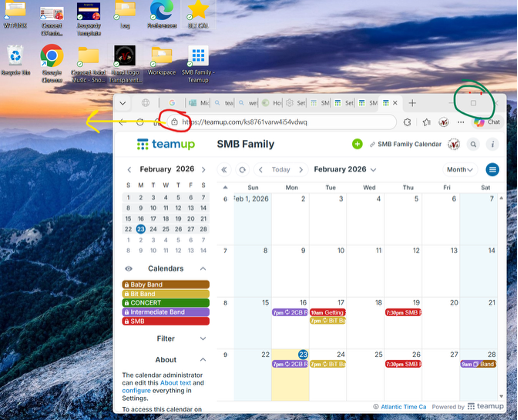Open the February 2026 date picker dropdown
Image resolution: width=518 pixels, height=420 pixels.
pos(345,170)
